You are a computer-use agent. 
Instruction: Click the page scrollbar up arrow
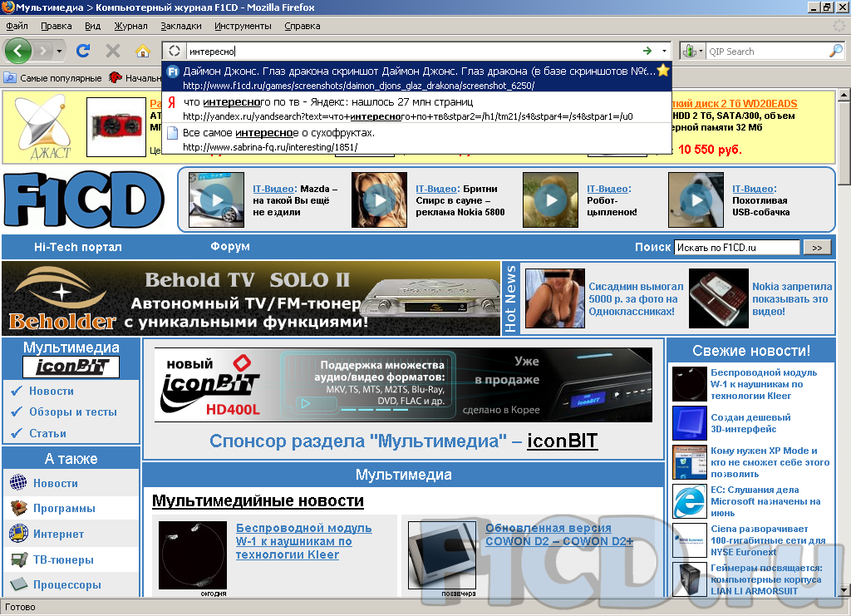tap(844, 95)
